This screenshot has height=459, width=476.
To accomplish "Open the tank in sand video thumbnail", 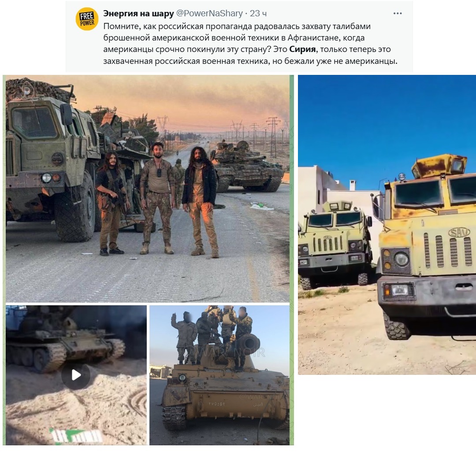I will tap(76, 375).
